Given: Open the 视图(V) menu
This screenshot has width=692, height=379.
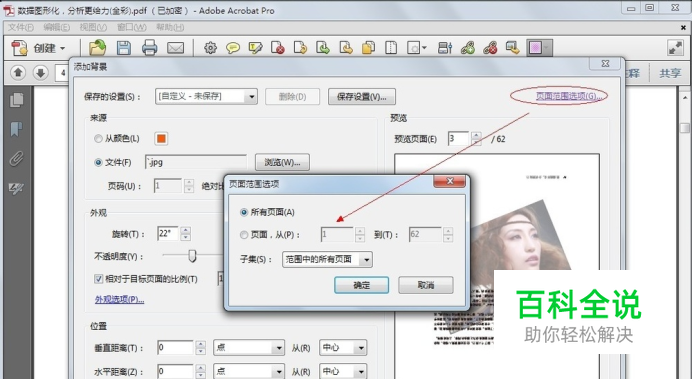Looking at the screenshot, I should (93, 27).
